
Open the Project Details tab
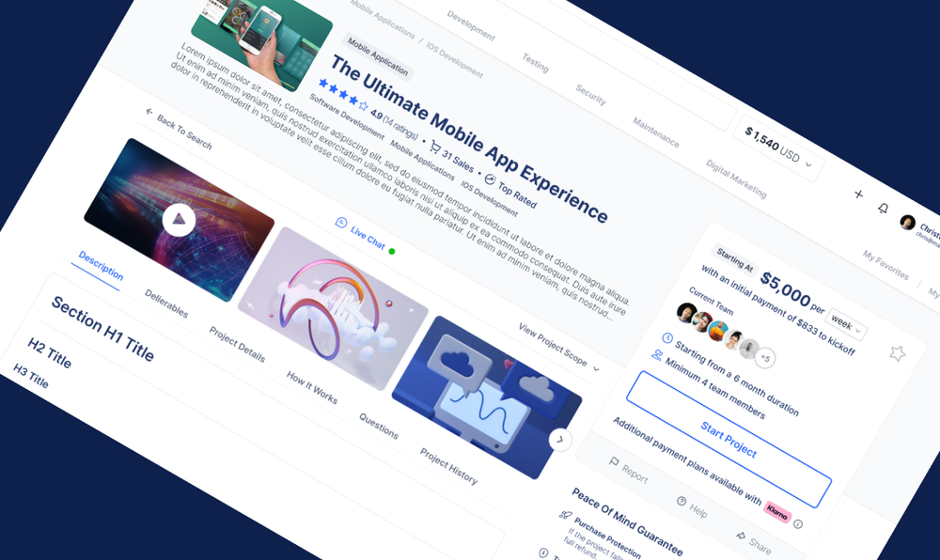point(237,344)
